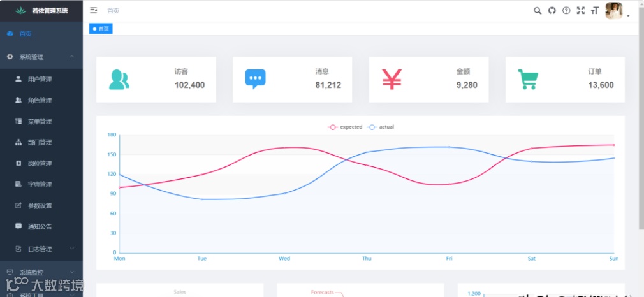Click the Sun label on chart axis
The height and width of the screenshot is (297, 644).
coord(613,259)
